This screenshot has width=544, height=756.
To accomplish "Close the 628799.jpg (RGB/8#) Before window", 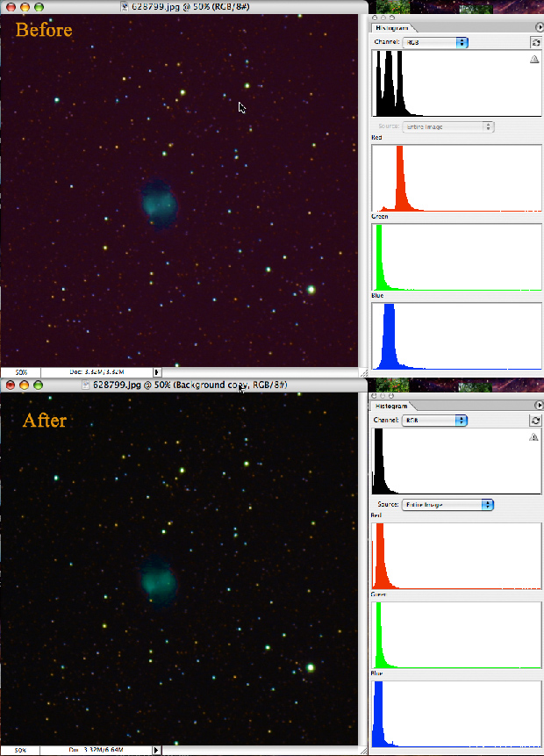I will click(x=11, y=7).
